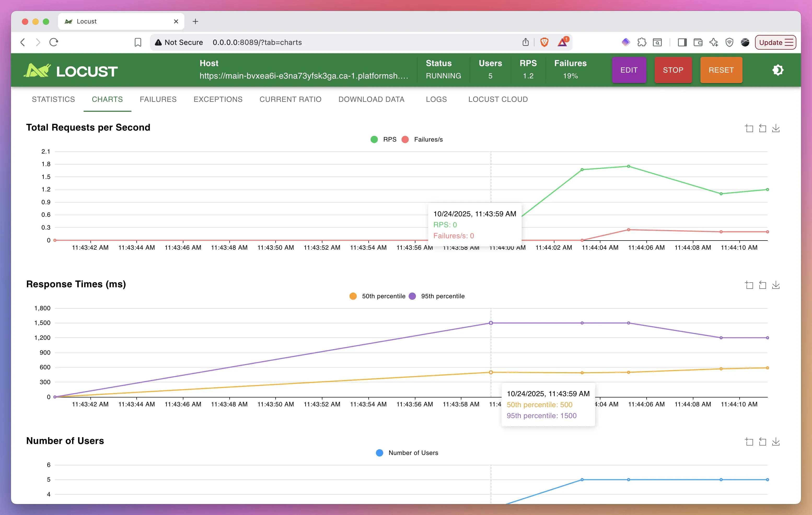Click the zoom area icon on Total Requests chart
The width and height of the screenshot is (812, 515).
749,128
